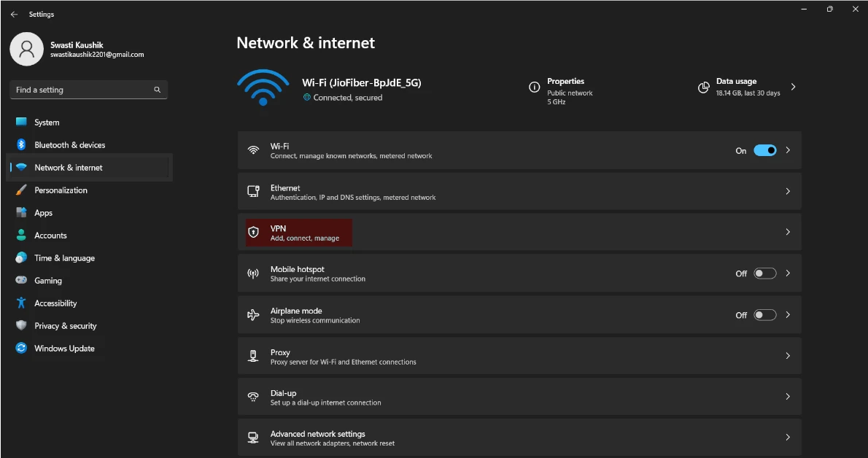
Task: Click the VPN shield icon
Action: (253, 233)
